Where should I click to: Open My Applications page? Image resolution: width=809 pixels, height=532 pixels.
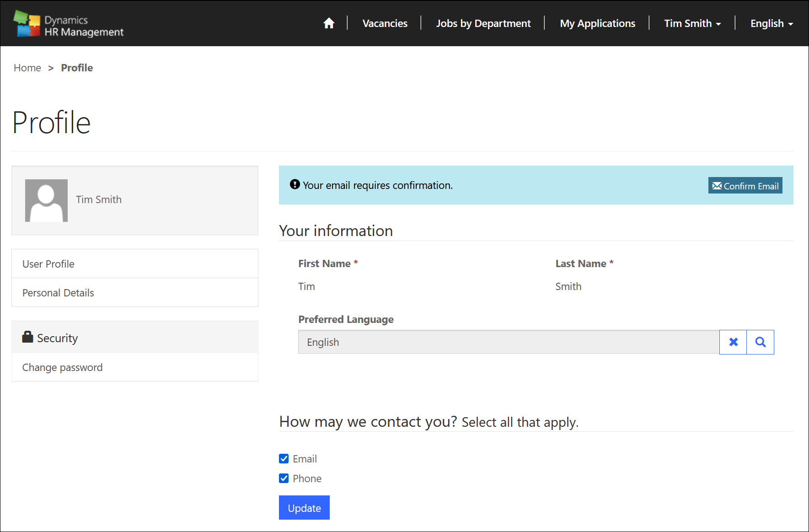[597, 23]
